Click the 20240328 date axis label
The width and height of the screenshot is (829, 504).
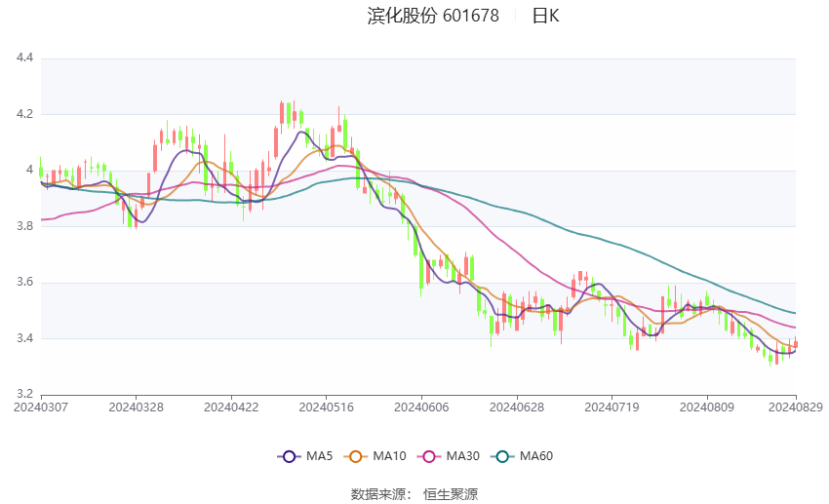click(x=136, y=407)
